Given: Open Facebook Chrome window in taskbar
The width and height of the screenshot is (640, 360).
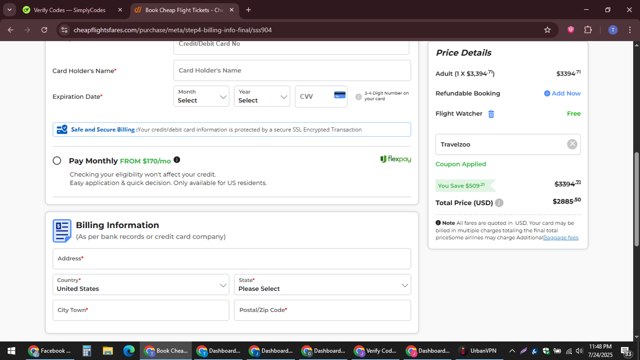Looking at the screenshot, I should point(50,351).
